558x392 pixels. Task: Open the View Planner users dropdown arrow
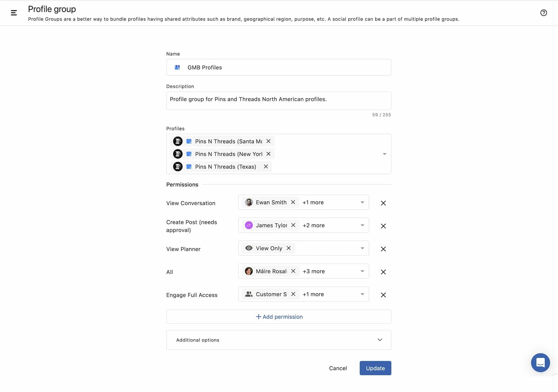[362, 248]
